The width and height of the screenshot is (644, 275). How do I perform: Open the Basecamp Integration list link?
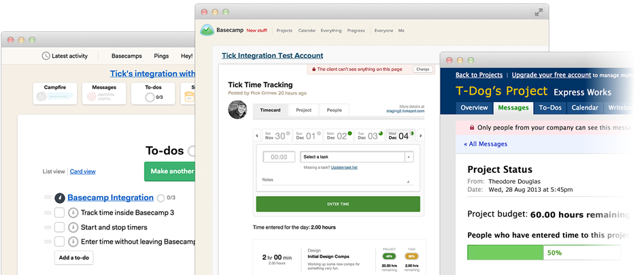tap(110, 197)
